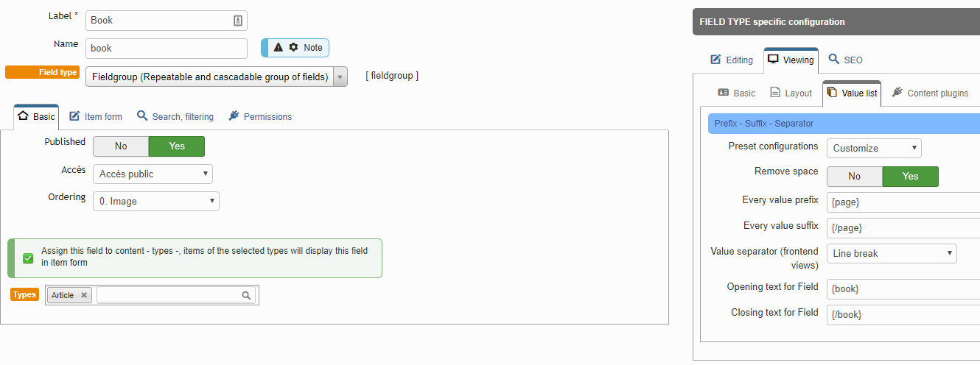
Task: Open the Content plugins sub-tab
Action: [930, 93]
